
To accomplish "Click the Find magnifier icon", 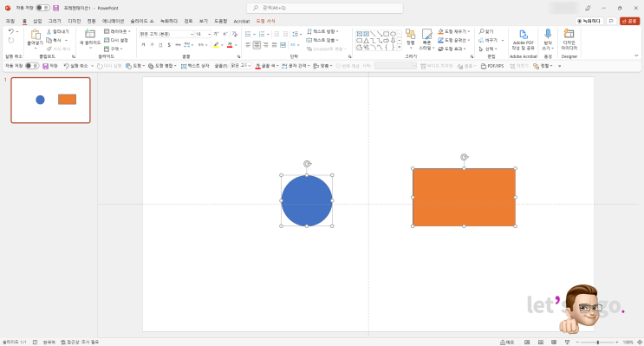I will [x=481, y=31].
